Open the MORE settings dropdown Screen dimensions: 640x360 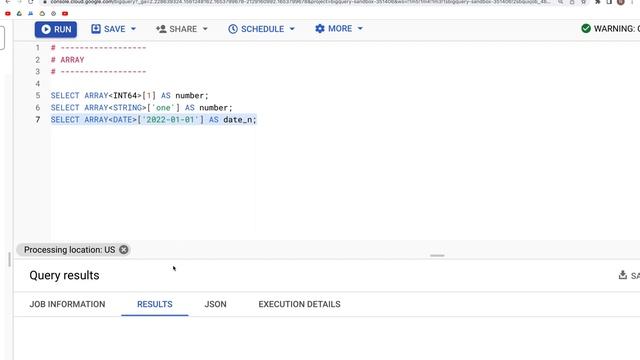coord(339,29)
